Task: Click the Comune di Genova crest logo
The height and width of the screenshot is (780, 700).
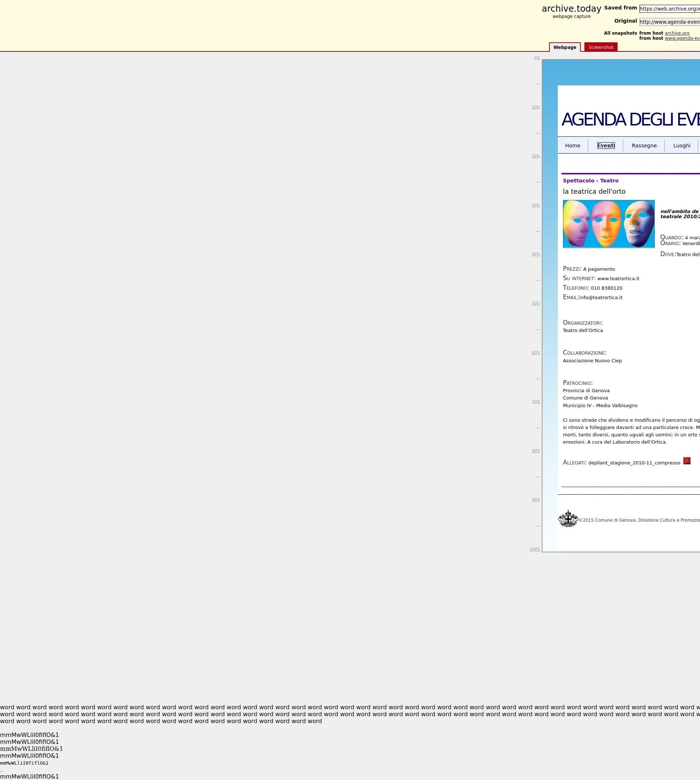Action: click(x=568, y=519)
